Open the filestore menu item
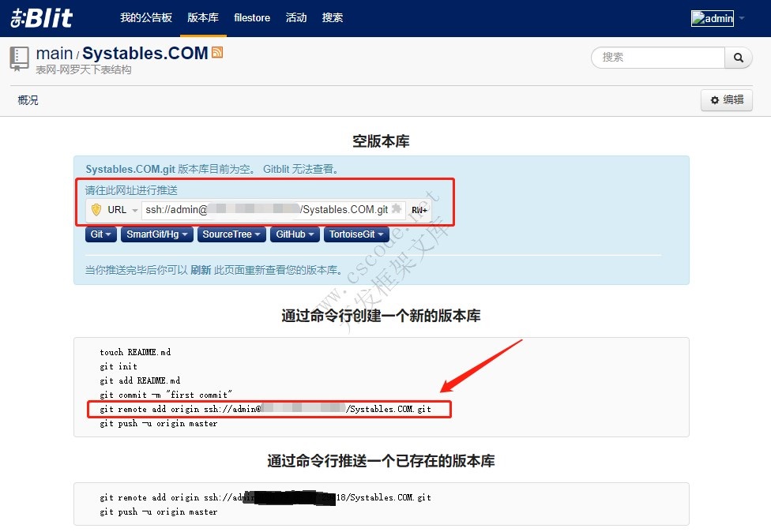This screenshot has height=532, width=771. pyautogui.click(x=252, y=17)
